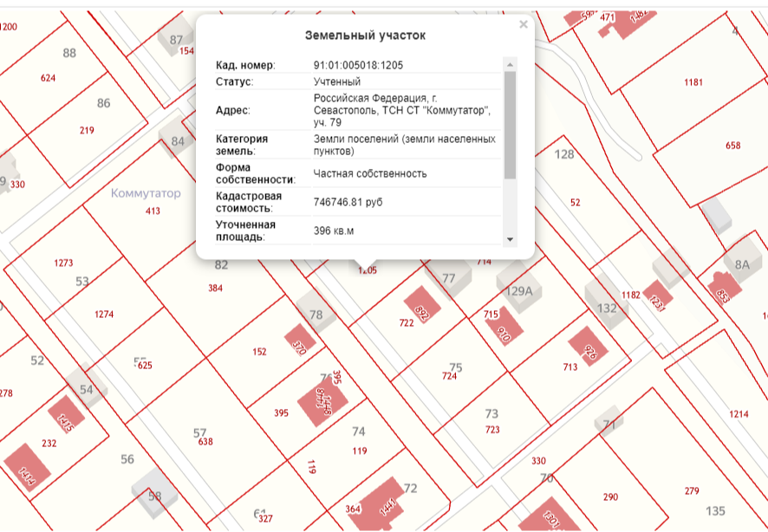Click the popup scrollbar down arrow
This screenshot has height=532, width=768.
[x=510, y=239]
